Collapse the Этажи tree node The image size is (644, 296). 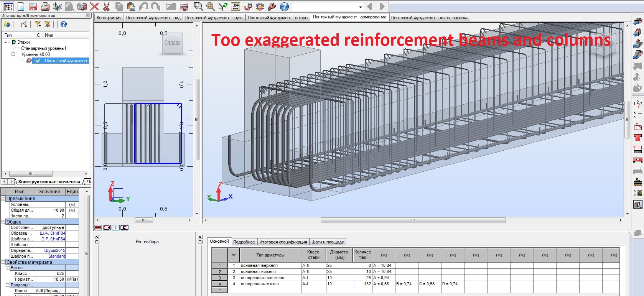[6, 42]
